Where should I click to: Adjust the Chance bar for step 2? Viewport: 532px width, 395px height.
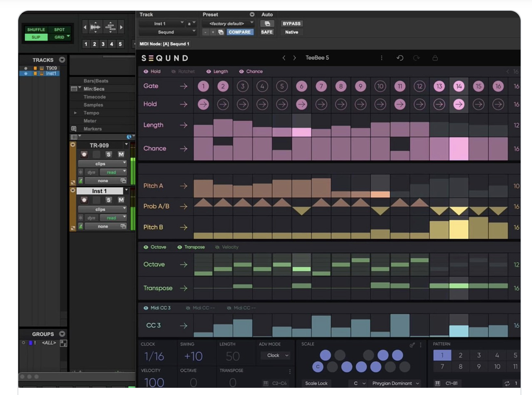click(223, 149)
